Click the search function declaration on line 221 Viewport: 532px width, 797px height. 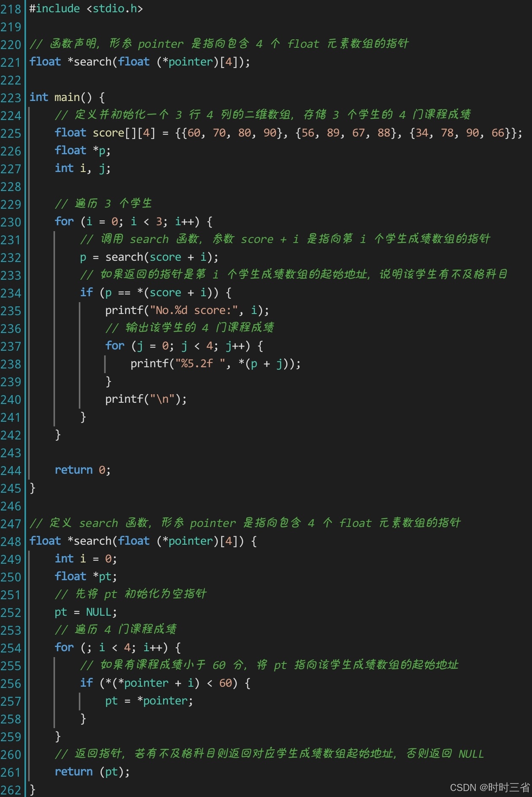pos(140,62)
